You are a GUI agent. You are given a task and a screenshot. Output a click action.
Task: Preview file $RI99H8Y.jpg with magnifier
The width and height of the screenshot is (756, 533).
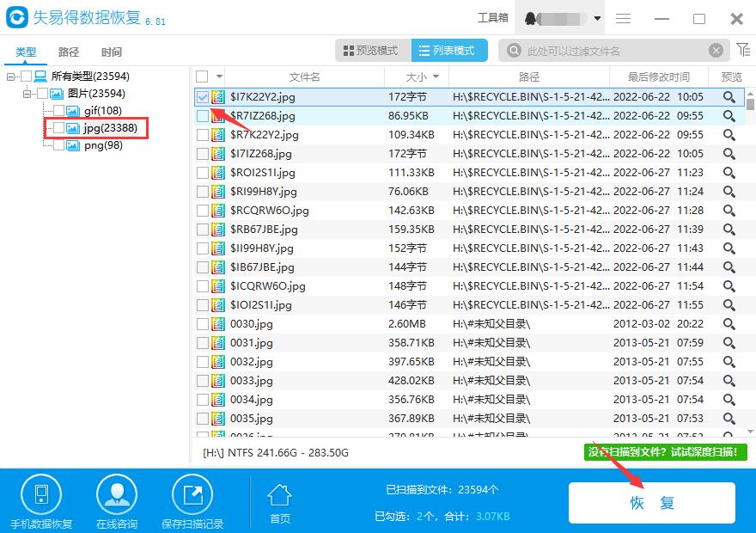coord(729,192)
